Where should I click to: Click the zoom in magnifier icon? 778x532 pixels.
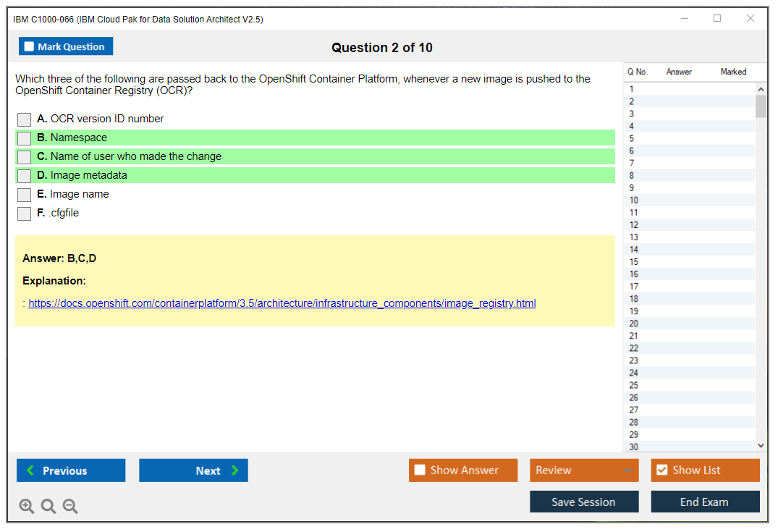point(27,506)
